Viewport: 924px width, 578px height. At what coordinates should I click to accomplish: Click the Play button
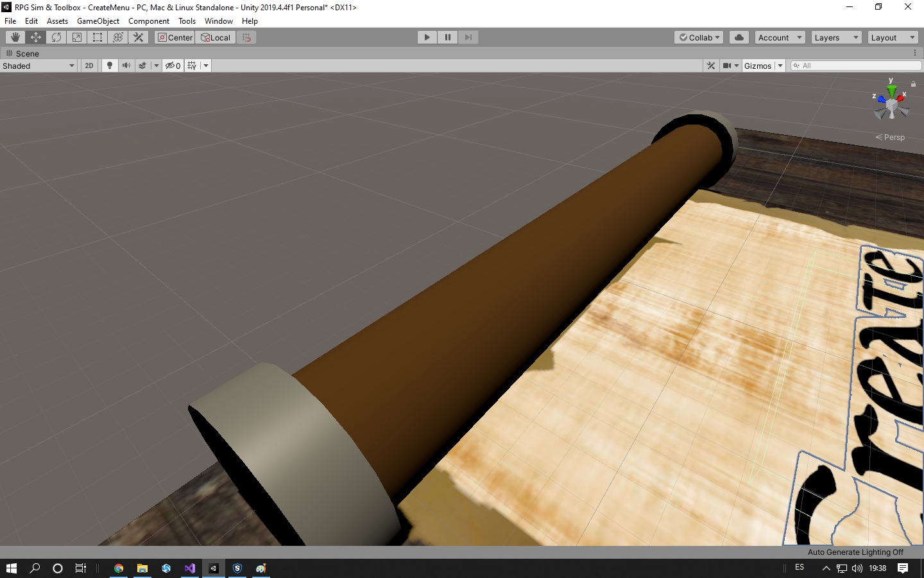pyautogui.click(x=427, y=37)
